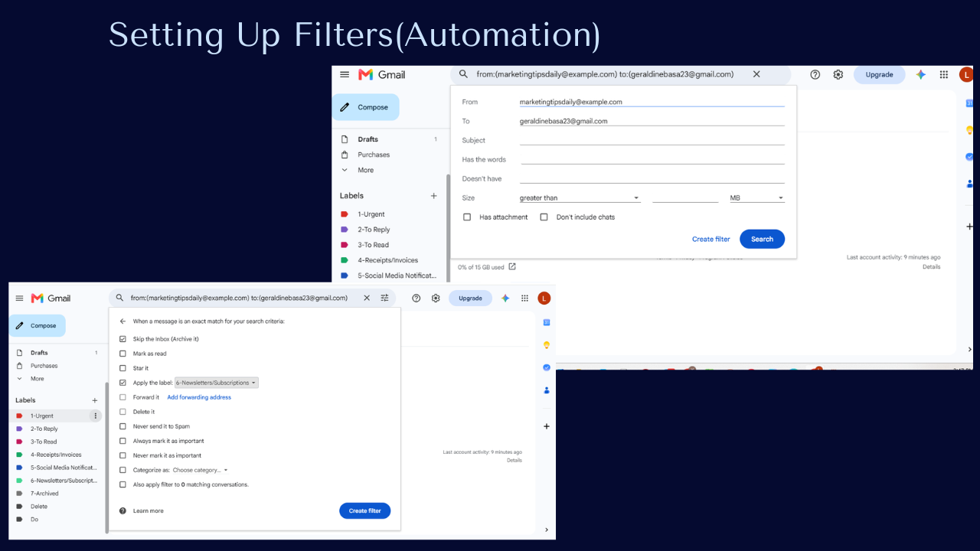Tick Also apply filter to matching conversations
This screenshot has height=551, width=980.
122,484
